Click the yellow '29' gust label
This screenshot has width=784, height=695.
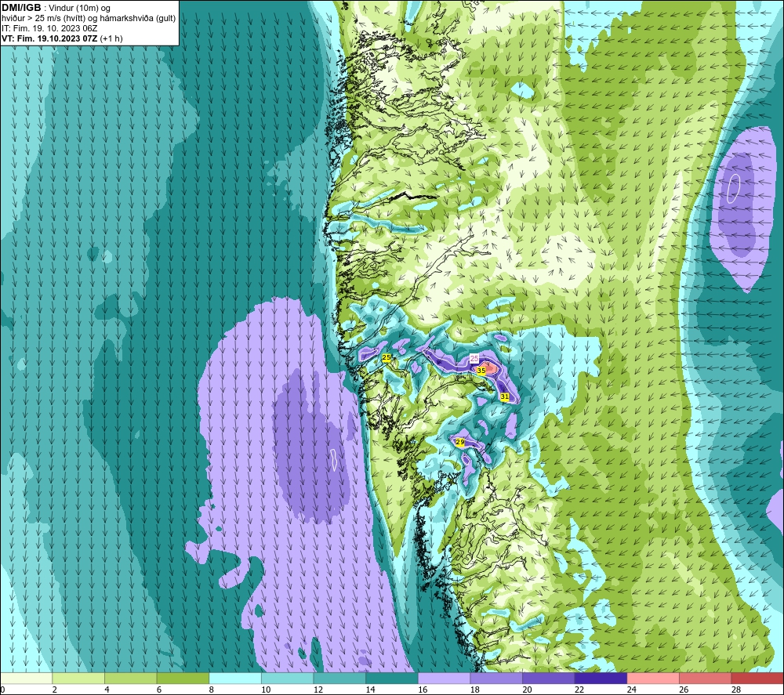(x=460, y=442)
